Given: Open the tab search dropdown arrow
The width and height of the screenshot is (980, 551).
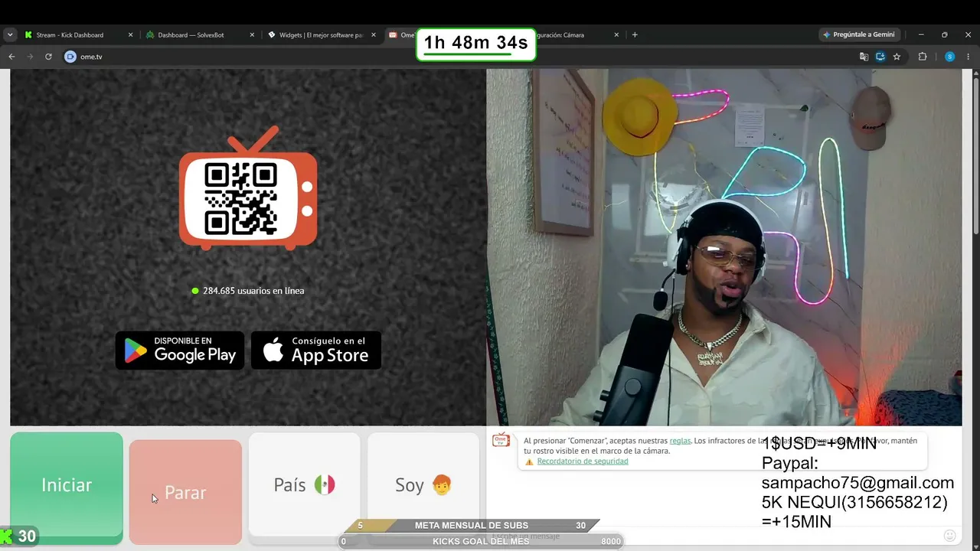Looking at the screenshot, I should click(x=10, y=35).
